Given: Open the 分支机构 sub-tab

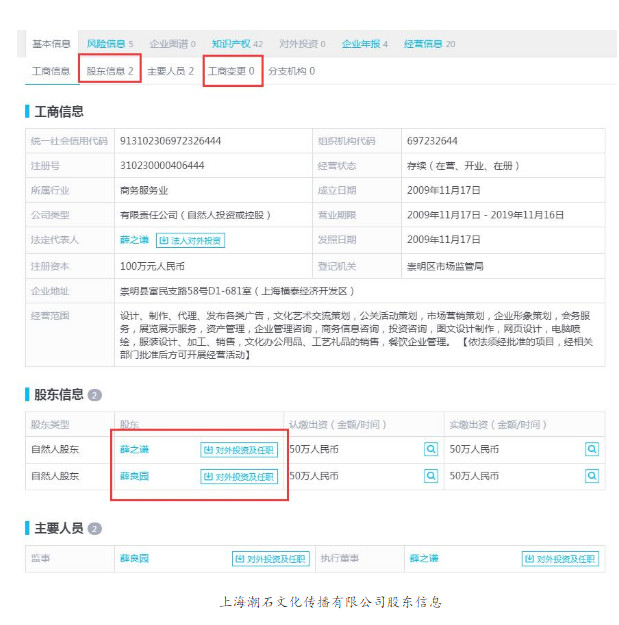Looking at the screenshot, I should pyautogui.click(x=291, y=71).
